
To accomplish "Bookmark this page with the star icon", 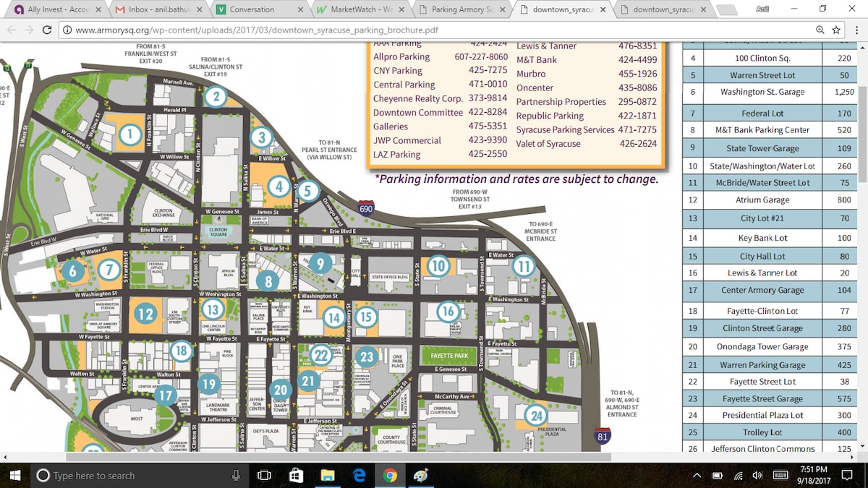I will click(x=836, y=30).
